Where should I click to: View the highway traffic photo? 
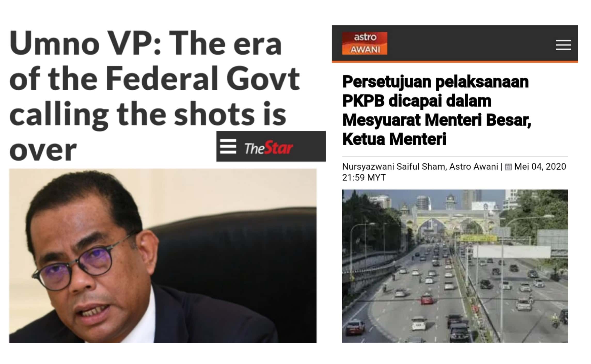pyautogui.click(x=455, y=266)
